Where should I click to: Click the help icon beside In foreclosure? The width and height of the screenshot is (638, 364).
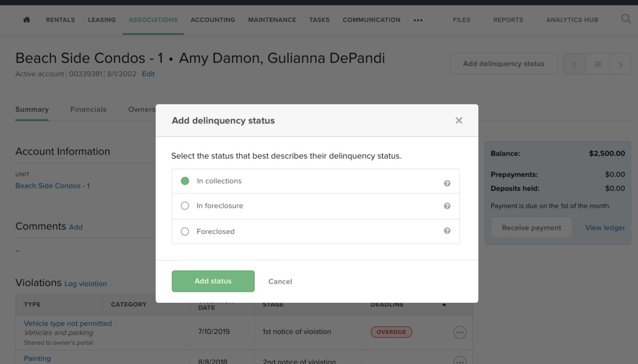447,206
